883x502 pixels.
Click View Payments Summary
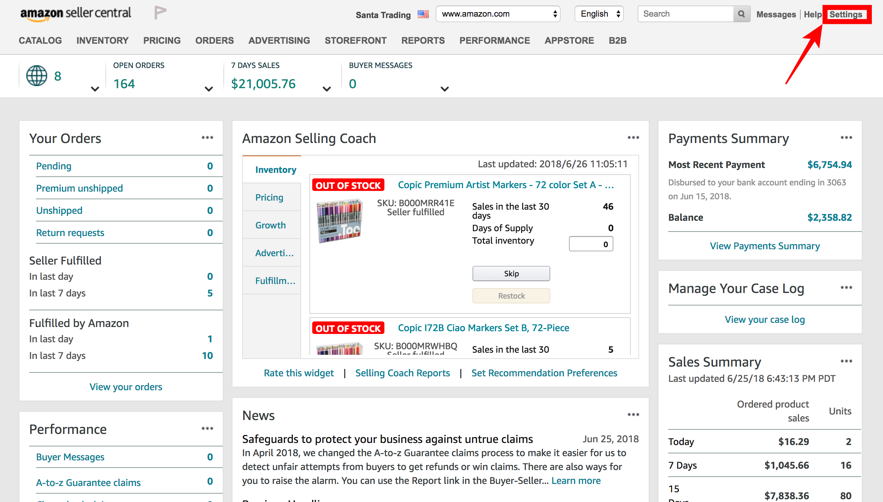tap(765, 246)
